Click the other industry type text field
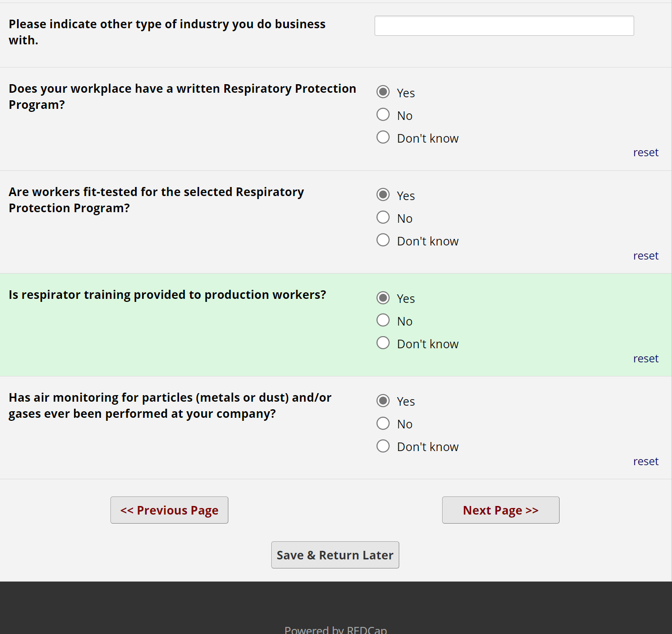 504,26
